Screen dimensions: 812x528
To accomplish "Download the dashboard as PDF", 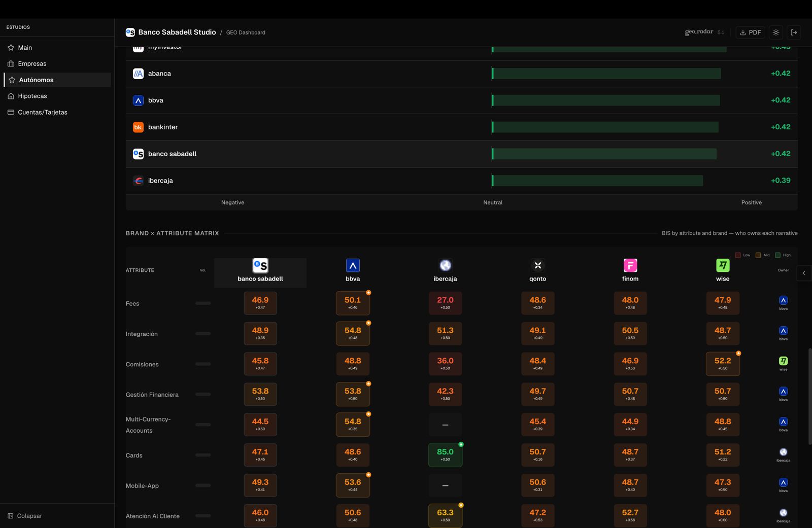I will 751,32.
